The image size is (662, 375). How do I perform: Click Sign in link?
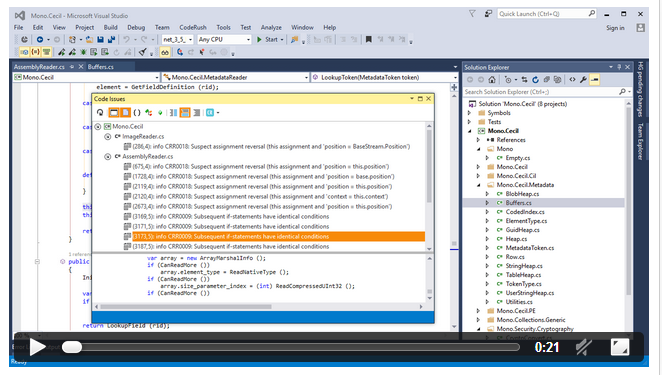615,28
